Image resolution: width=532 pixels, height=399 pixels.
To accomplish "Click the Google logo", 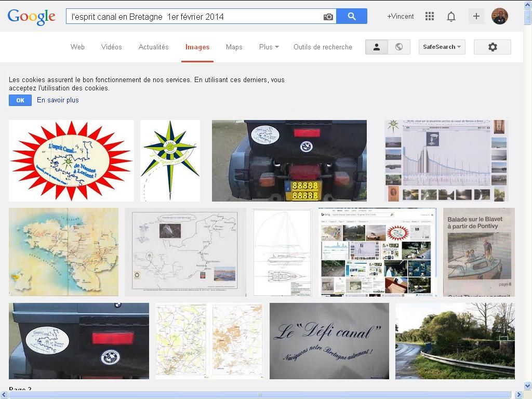I will tap(31, 17).
